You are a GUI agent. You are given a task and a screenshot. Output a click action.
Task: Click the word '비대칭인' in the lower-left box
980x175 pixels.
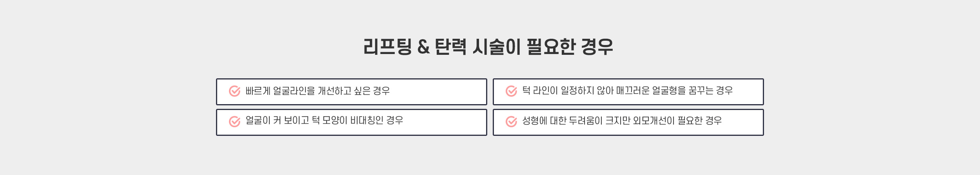click(x=367, y=120)
